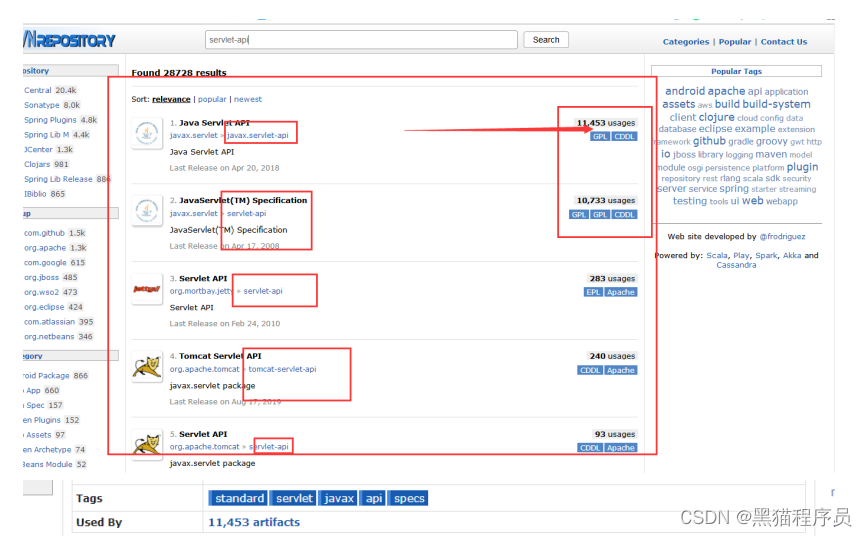This screenshot has height=536, width=867.
Task: Click the maven popular tag
Action: click(x=771, y=154)
